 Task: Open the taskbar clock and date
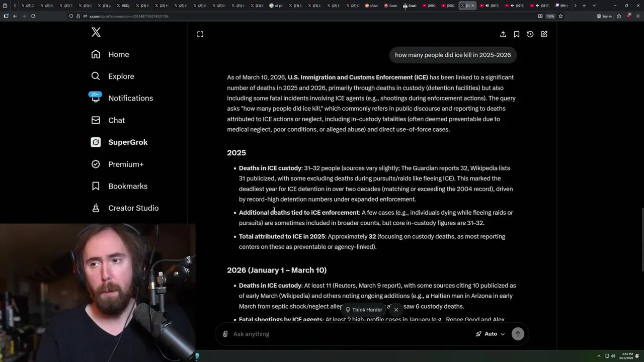point(627,356)
